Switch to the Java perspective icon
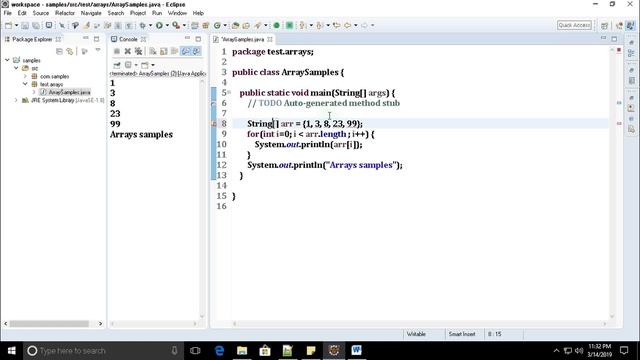640x360 pixels. tap(630, 25)
